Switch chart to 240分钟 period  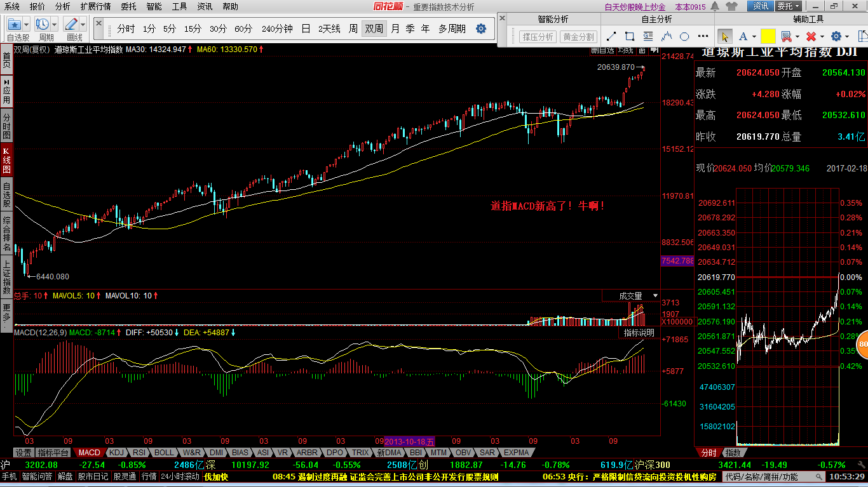(276, 29)
